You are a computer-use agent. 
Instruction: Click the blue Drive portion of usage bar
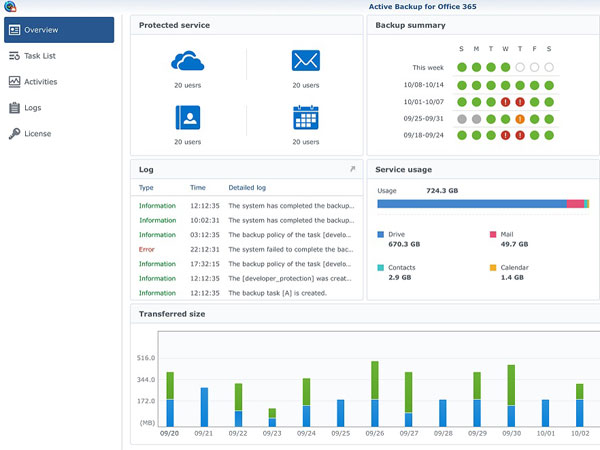(x=472, y=204)
